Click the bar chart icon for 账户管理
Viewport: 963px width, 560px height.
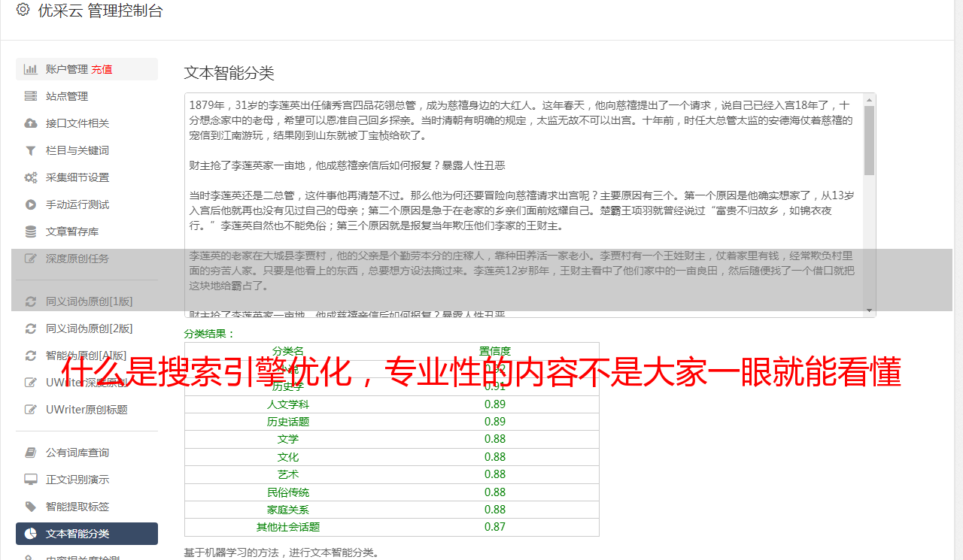coord(31,69)
